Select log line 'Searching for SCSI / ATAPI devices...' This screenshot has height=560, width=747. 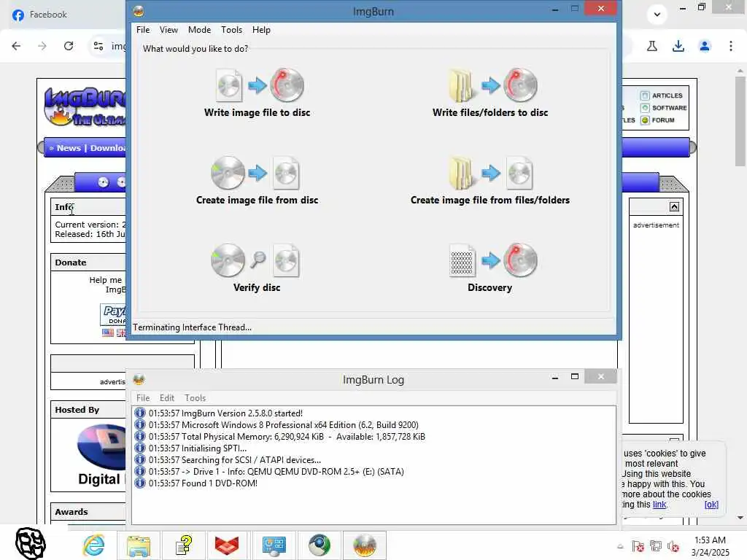tap(234, 460)
